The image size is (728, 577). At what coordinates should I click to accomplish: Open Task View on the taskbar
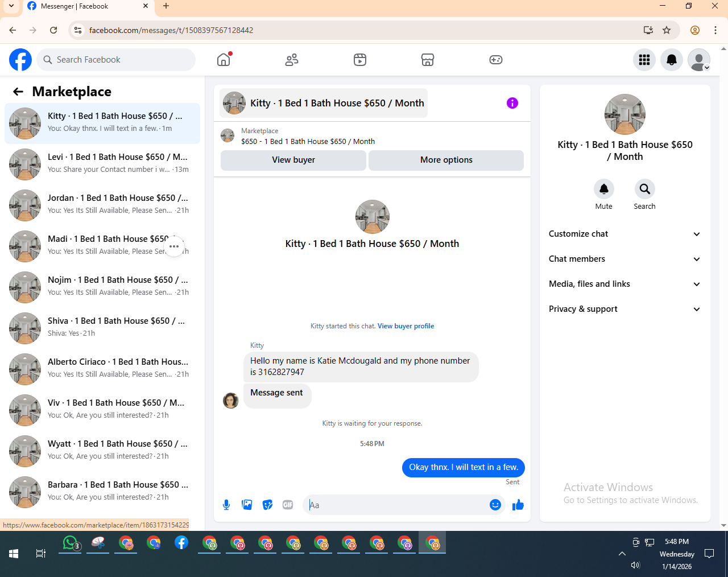(40, 553)
